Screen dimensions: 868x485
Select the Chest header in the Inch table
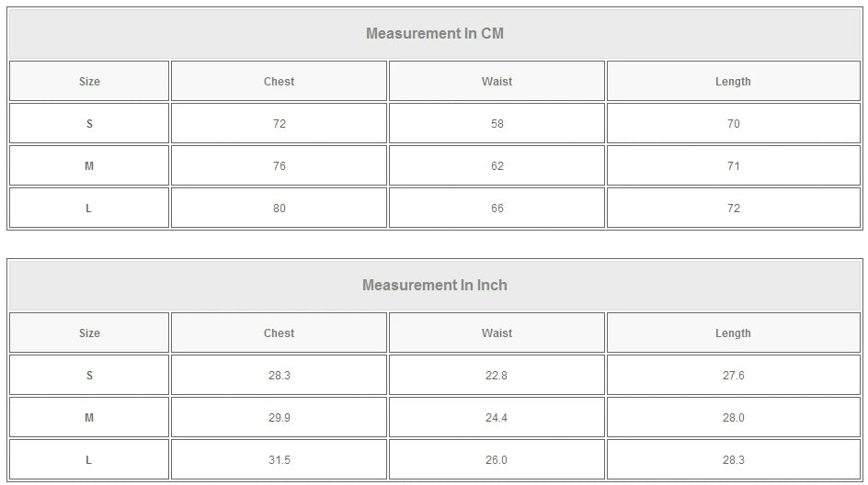[279, 333]
